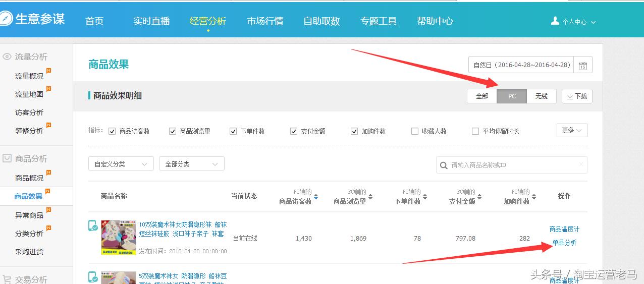644x284 pixels.
Task: Open 流量地图 in the sidebar
Action: tap(29, 94)
